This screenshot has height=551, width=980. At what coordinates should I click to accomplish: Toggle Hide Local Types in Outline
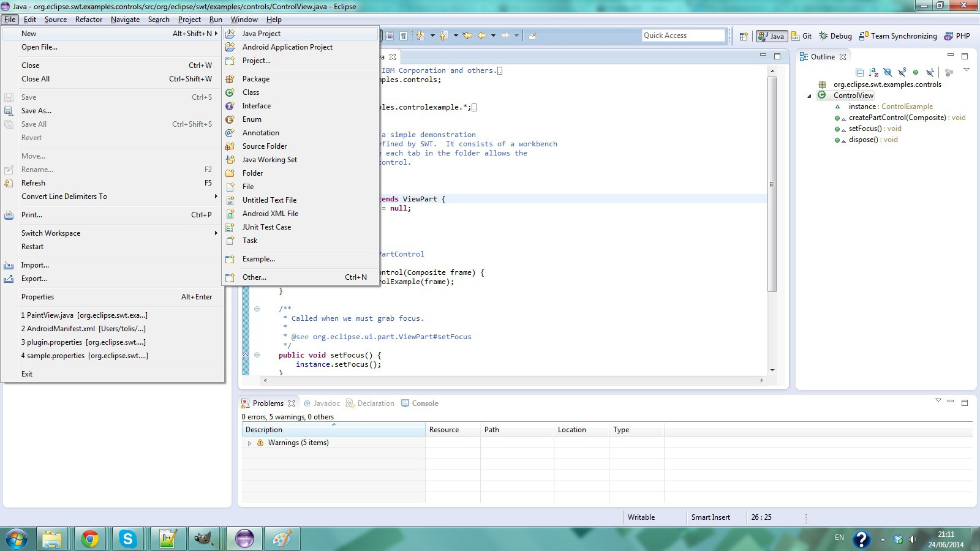(930, 72)
